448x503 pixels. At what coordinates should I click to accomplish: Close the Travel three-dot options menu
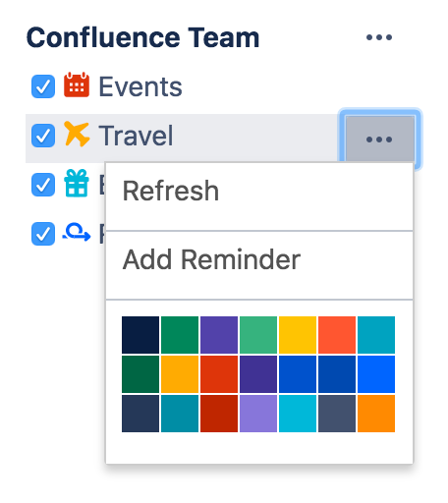point(380,140)
